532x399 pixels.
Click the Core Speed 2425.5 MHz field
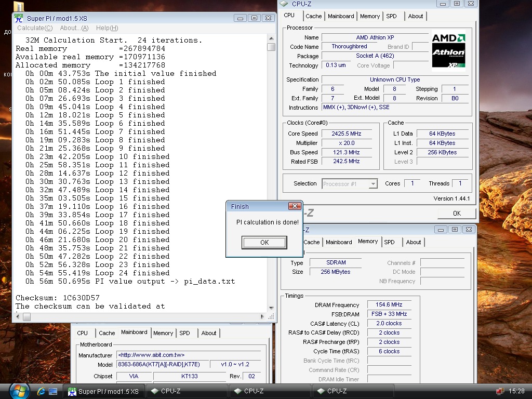(347, 134)
